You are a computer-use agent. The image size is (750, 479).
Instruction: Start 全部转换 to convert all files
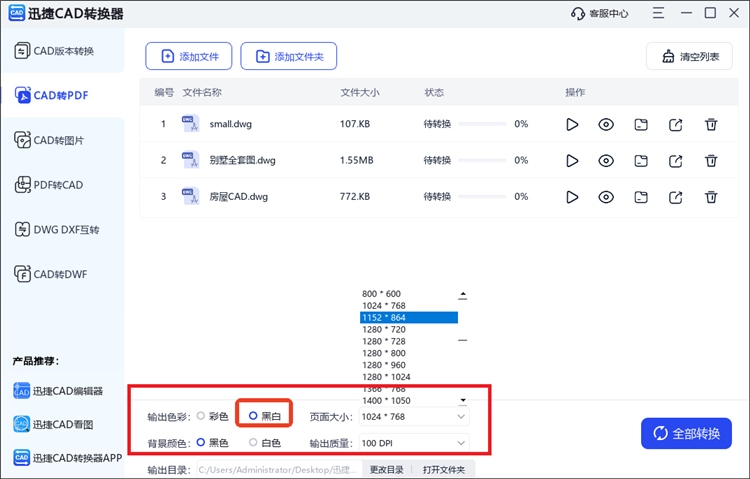(x=686, y=434)
